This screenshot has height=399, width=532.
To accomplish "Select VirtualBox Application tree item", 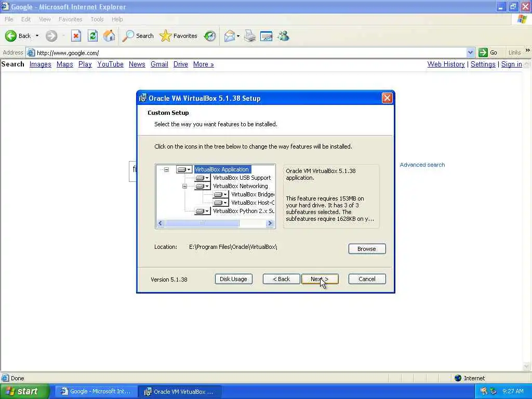I will [222, 169].
